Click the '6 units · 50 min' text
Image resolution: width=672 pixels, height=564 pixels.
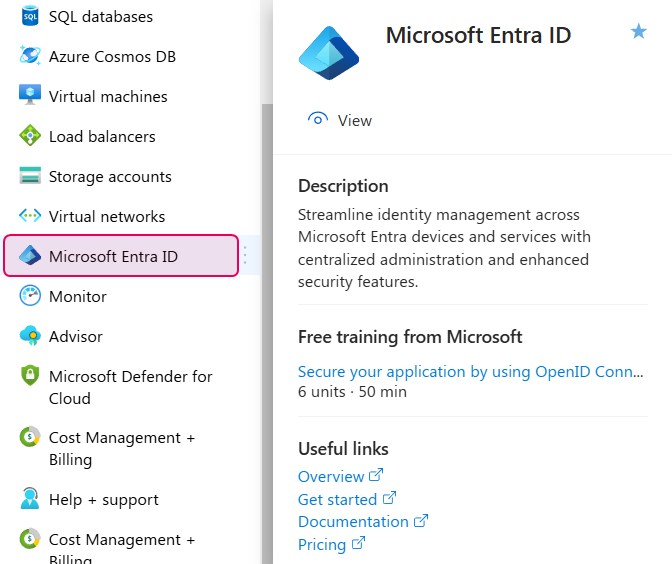click(x=352, y=392)
